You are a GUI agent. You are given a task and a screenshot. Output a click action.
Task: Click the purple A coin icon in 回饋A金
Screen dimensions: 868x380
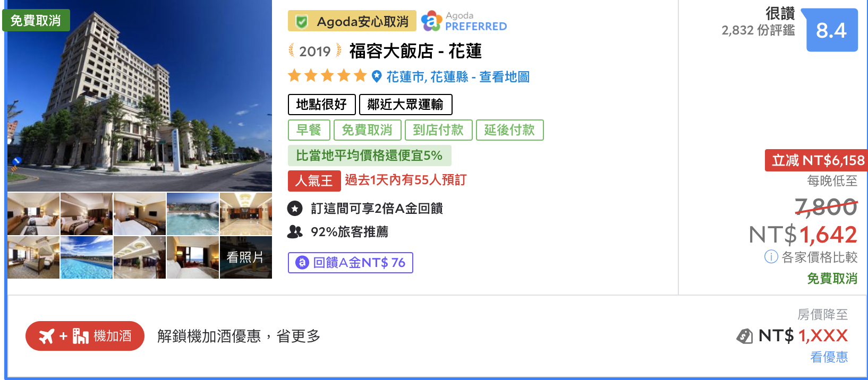[302, 262]
